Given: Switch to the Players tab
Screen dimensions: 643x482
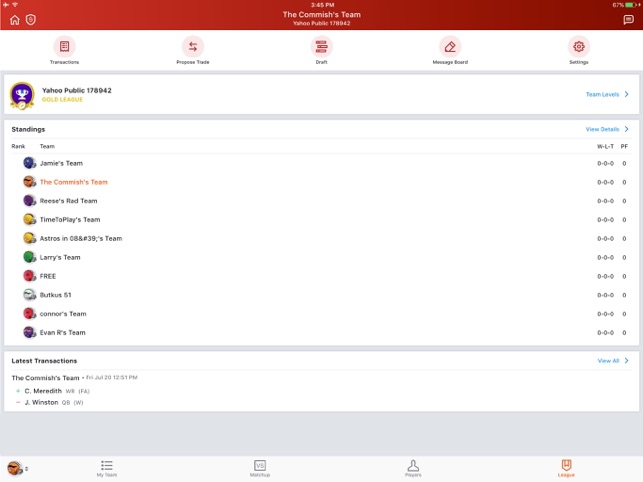Looking at the screenshot, I should 413,468.
